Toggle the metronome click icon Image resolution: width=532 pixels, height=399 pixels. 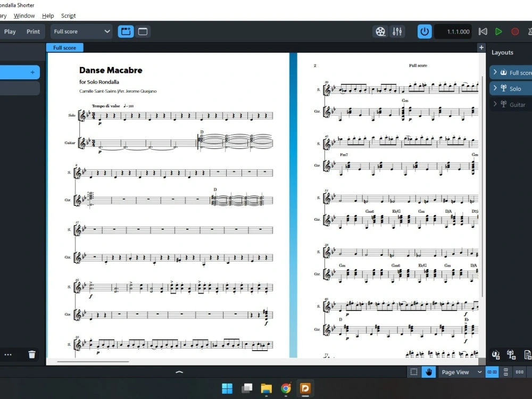[x=530, y=31]
